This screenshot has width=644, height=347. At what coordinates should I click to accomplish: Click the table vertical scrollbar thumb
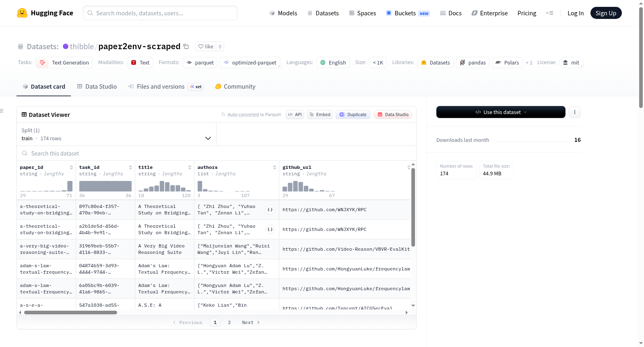point(413,207)
